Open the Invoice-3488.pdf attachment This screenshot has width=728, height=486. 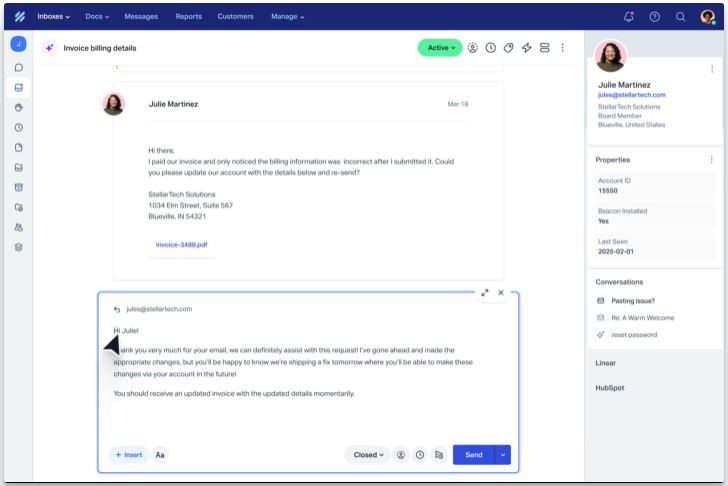click(x=181, y=244)
